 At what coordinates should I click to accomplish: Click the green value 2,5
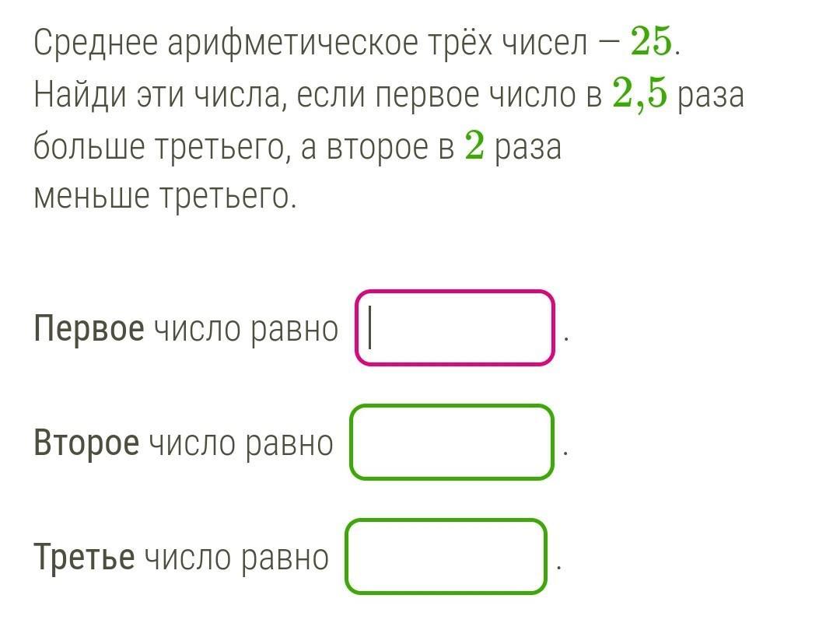point(639,96)
